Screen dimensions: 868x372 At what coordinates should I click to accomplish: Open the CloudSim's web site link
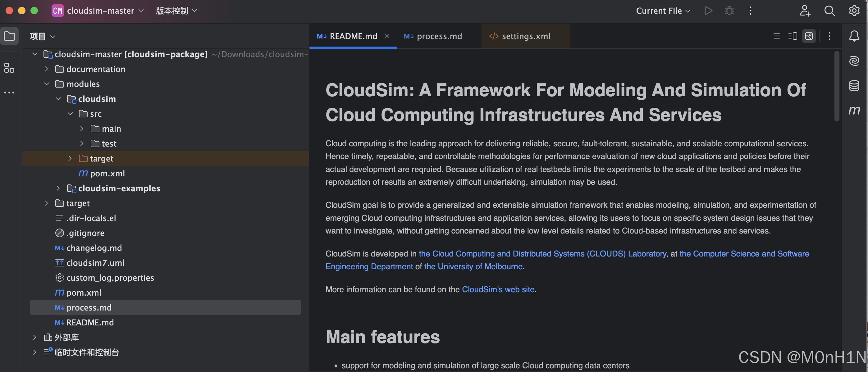[498, 289]
